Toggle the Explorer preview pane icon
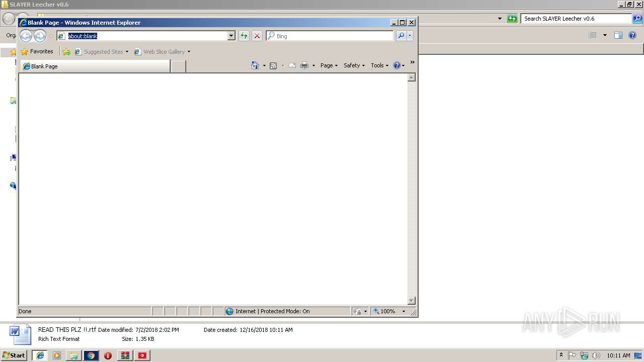644x362 pixels. (x=618, y=35)
